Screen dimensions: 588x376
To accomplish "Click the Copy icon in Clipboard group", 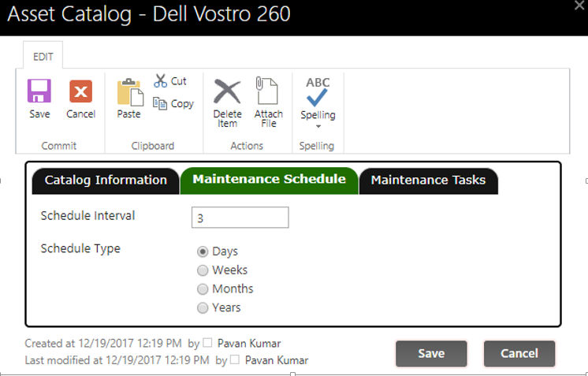I will coord(161,103).
